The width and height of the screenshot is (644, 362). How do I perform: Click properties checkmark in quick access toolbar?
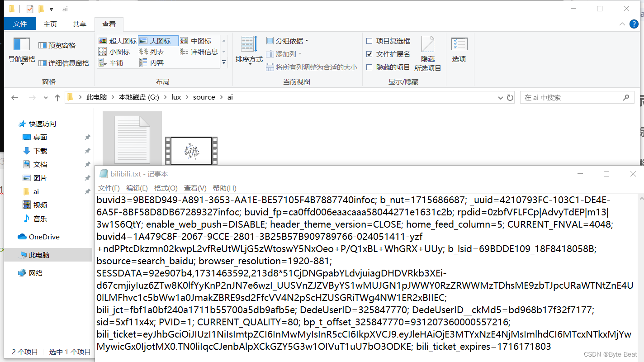[x=30, y=9]
